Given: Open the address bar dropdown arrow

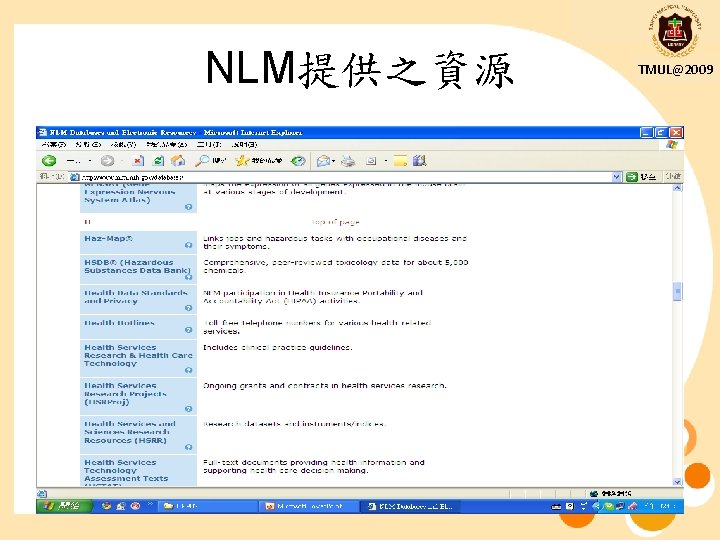Looking at the screenshot, I should [x=617, y=177].
